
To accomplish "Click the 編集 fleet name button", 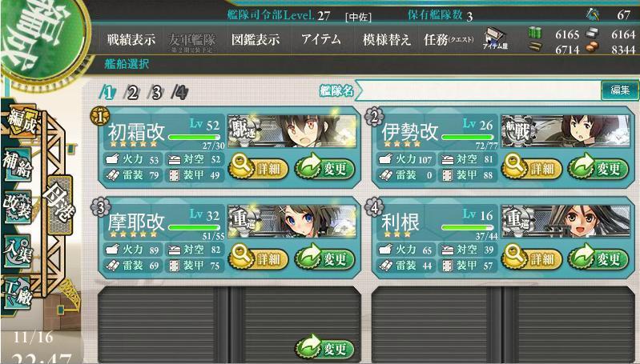I will point(620,90).
